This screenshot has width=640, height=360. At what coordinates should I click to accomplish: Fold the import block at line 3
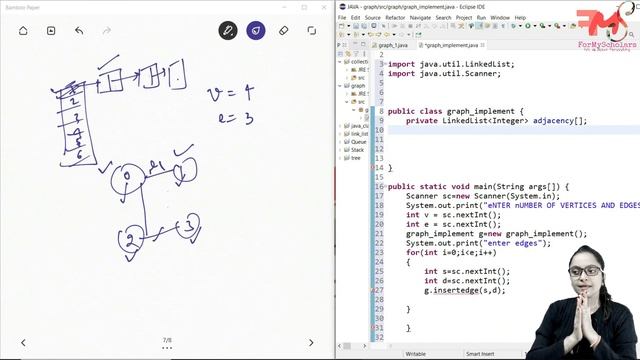pyautogui.click(x=386, y=64)
